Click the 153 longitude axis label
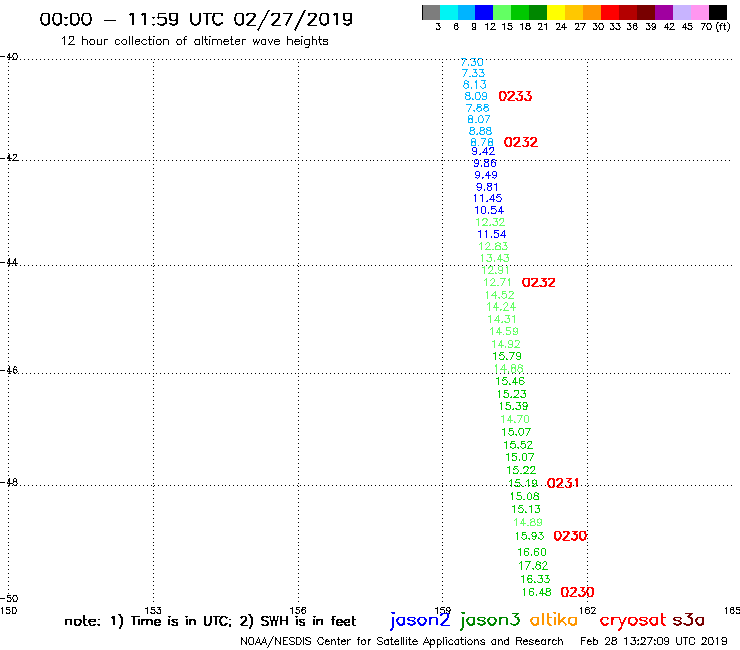 click(153, 610)
